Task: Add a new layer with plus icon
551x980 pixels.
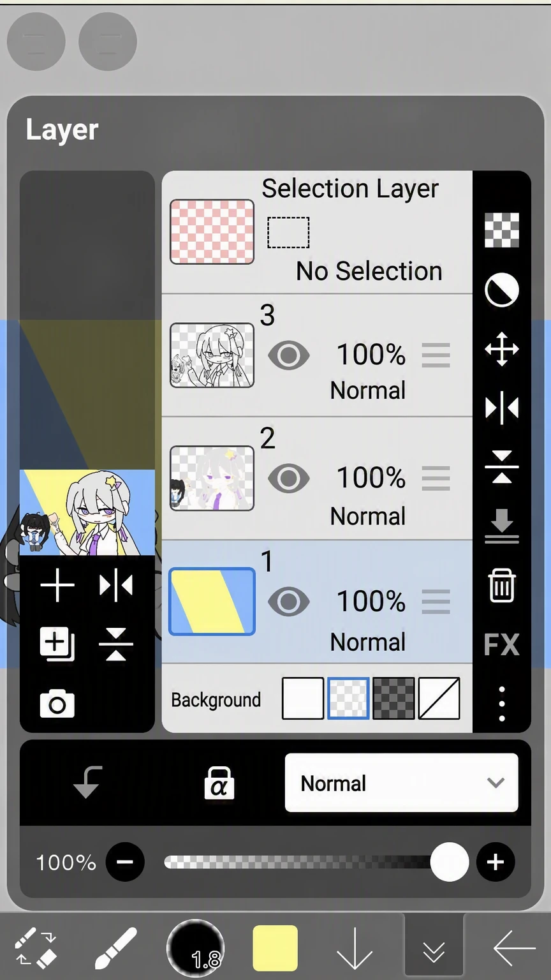Action: (x=57, y=586)
